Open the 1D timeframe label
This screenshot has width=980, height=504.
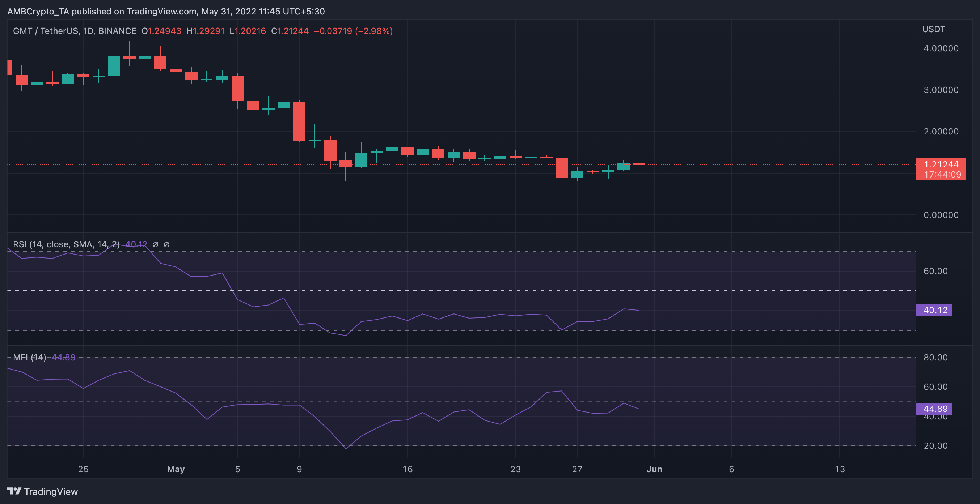point(89,31)
